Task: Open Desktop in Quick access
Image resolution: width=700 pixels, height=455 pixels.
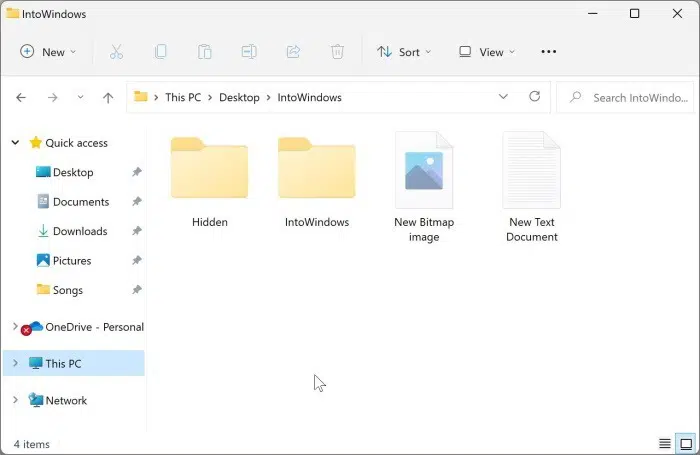Action: click(x=73, y=172)
